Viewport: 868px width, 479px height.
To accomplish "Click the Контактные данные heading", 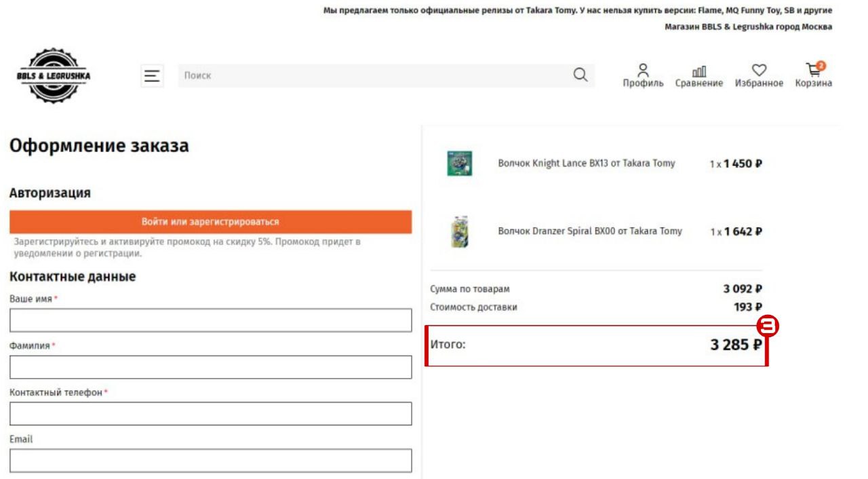I will pos(73,277).
